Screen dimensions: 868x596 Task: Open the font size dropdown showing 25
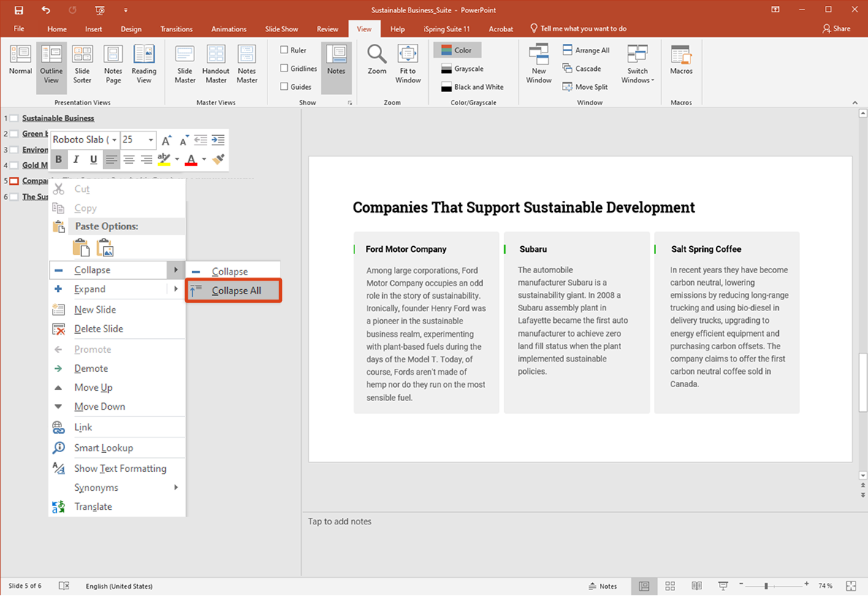tap(151, 140)
